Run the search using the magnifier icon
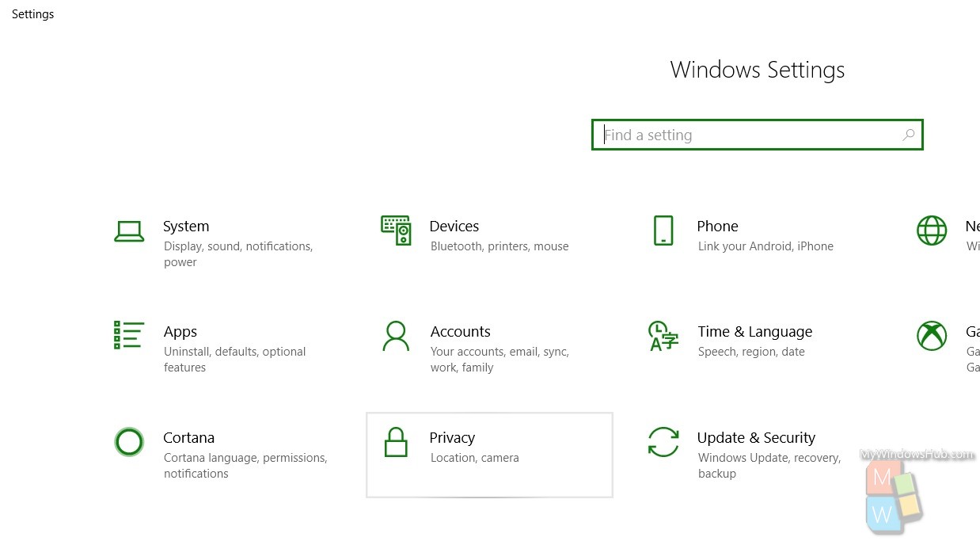The image size is (980, 560). pyautogui.click(x=909, y=135)
